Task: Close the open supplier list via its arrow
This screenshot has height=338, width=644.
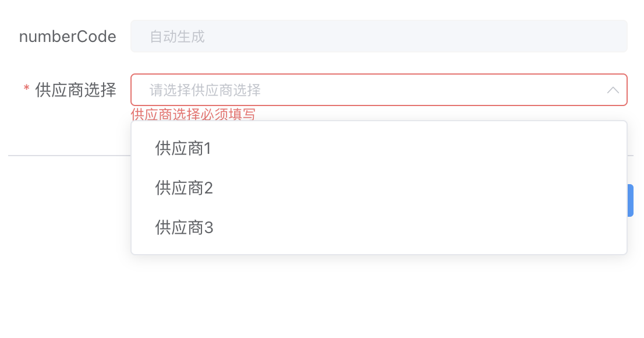Action: [x=613, y=90]
